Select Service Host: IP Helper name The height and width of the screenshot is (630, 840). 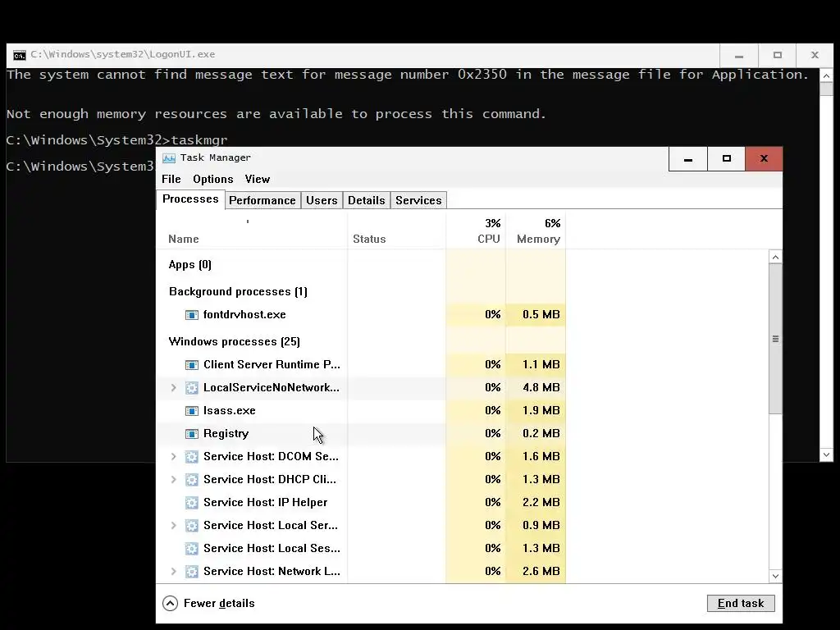tap(265, 503)
